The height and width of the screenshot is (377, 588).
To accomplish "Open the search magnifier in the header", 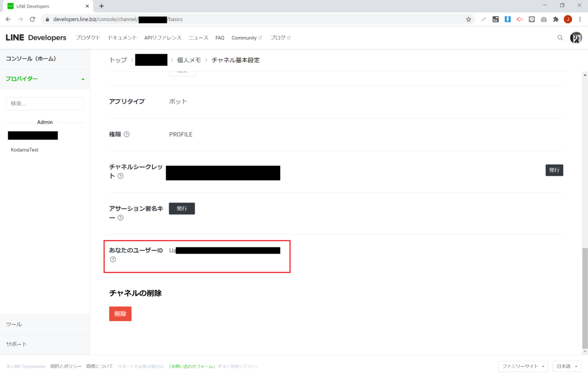I will point(560,37).
